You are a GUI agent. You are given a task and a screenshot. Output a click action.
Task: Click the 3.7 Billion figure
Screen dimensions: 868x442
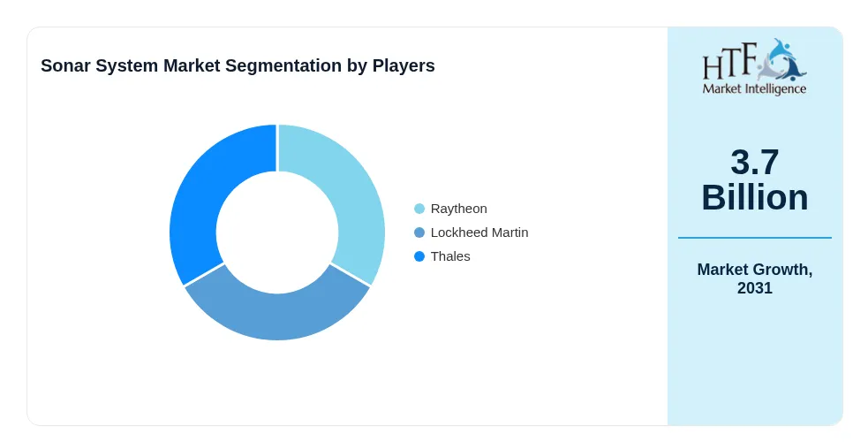coord(755,179)
